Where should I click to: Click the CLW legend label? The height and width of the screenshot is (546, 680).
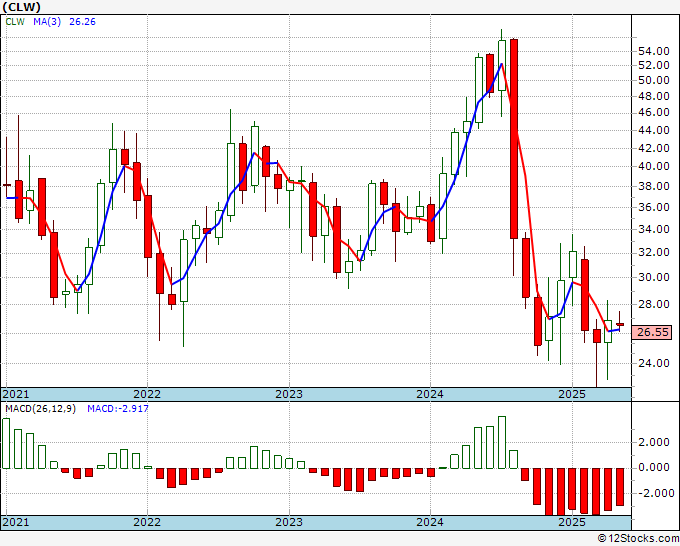(x=15, y=22)
